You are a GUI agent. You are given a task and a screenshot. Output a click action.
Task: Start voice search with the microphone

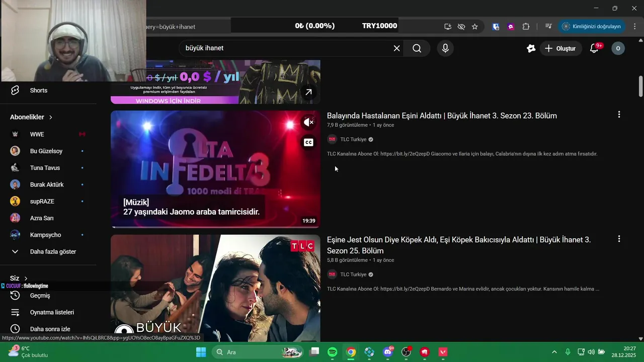click(445, 48)
